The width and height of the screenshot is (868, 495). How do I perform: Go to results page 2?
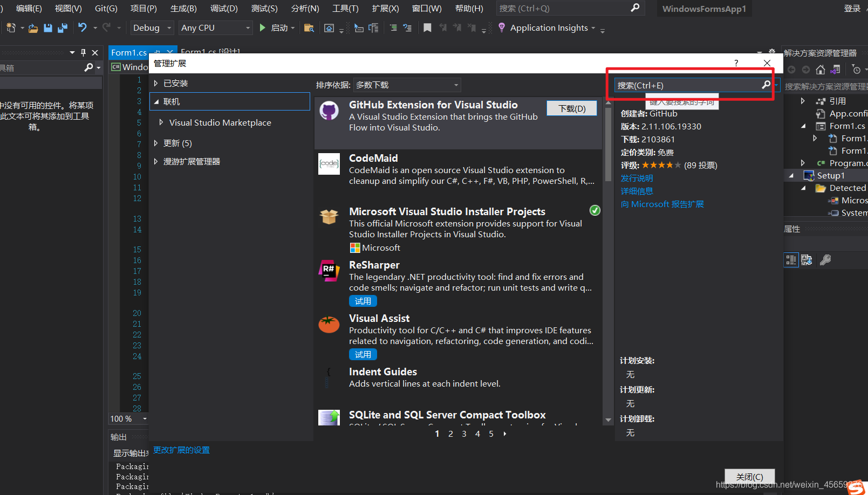tap(450, 434)
